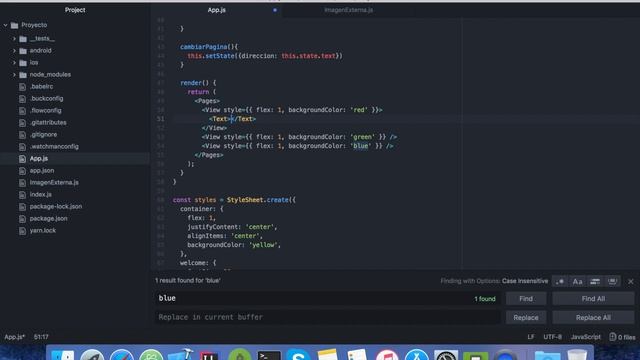Screen dimensions: 640x360
Task: Focus the 'Replace in current buffer' field
Action: click(x=327, y=317)
